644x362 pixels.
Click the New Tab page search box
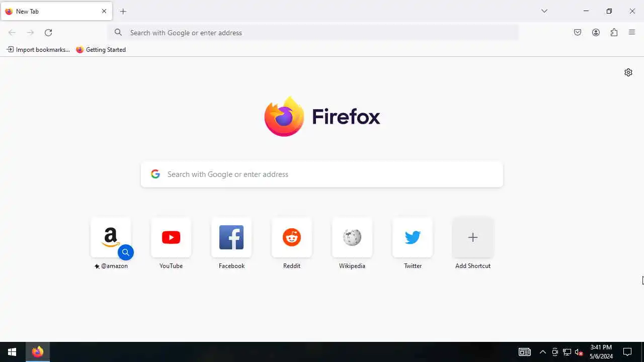[322, 174]
